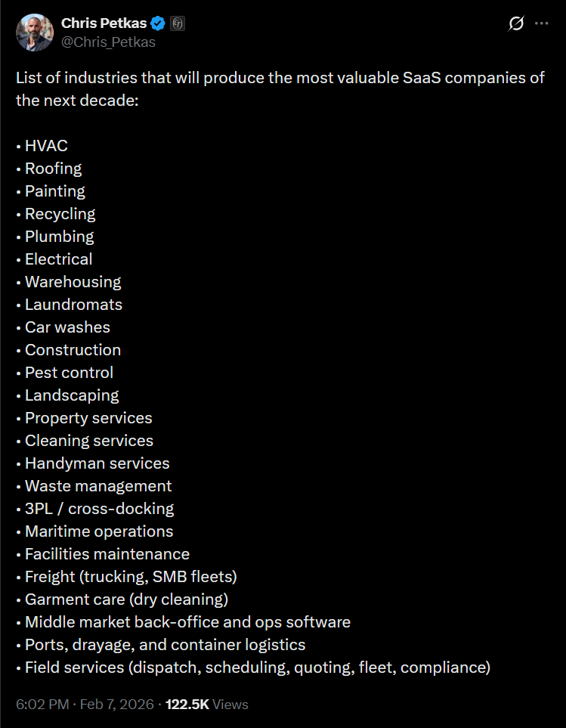Image resolution: width=566 pixels, height=728 pixels.
Task: Click the affiliated organization square badge
Action: coord(177,23)
